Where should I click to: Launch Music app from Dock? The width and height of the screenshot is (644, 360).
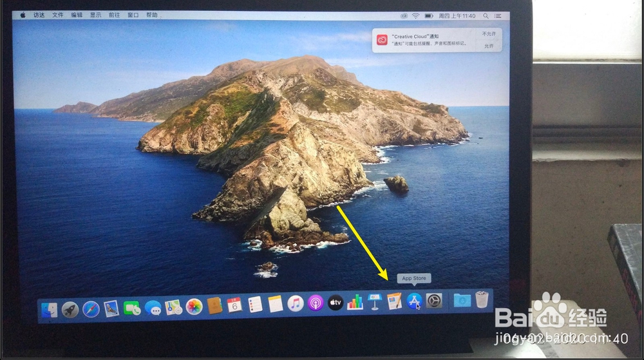[x=296, y=304]
